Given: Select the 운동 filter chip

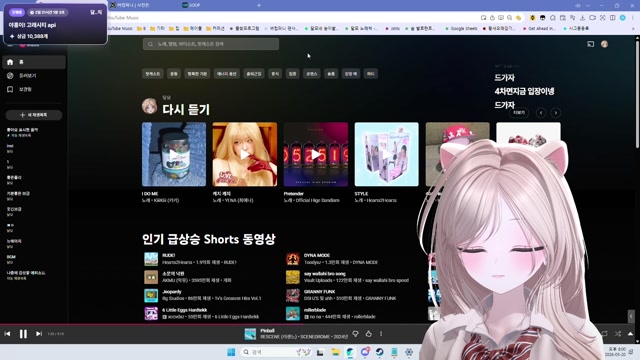Looking at the screenshot, I should point(174,74).
